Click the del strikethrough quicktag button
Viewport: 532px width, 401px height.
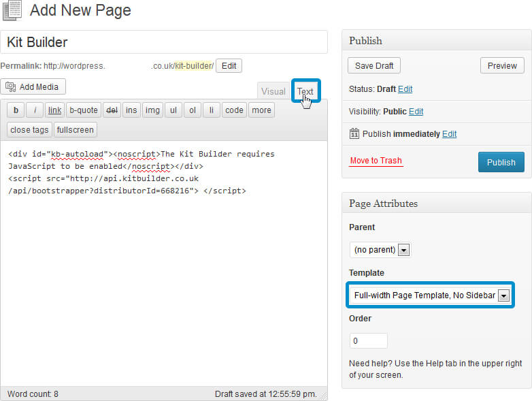(112, 110)
